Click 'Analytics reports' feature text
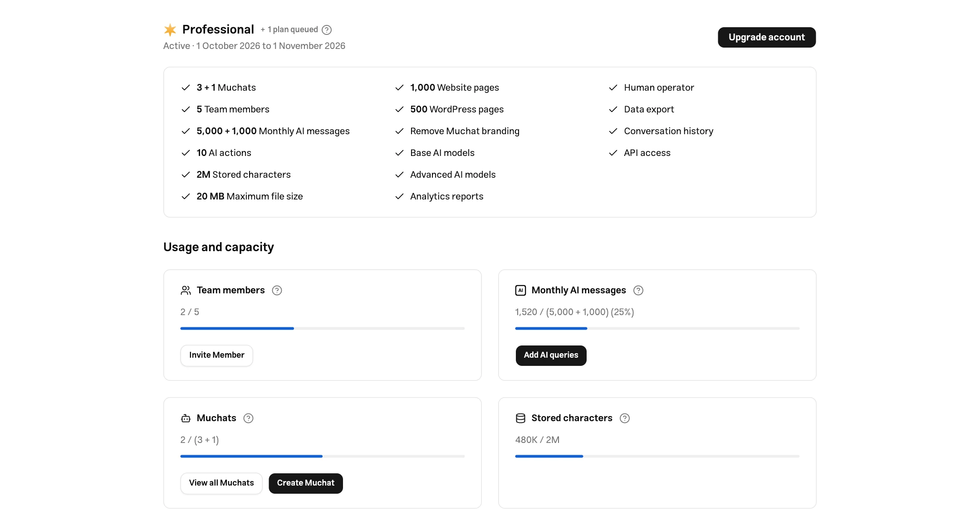Screen dimensions: 980x525 tap(447, 197)
